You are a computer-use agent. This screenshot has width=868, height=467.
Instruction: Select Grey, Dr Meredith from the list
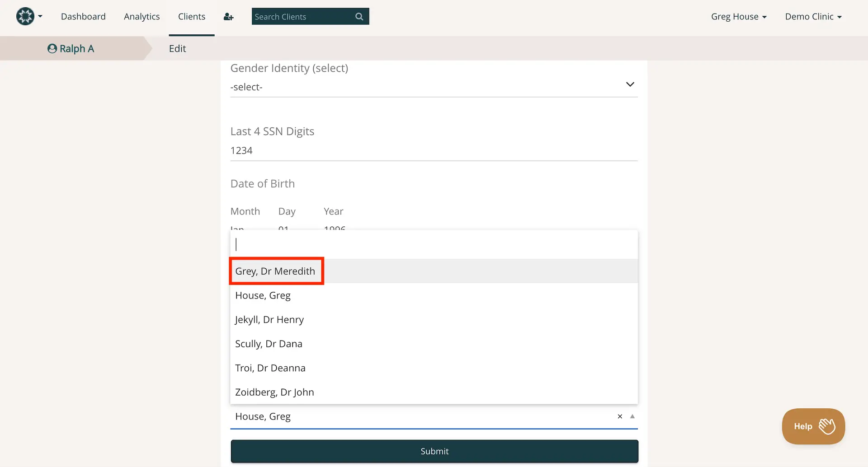275,271
